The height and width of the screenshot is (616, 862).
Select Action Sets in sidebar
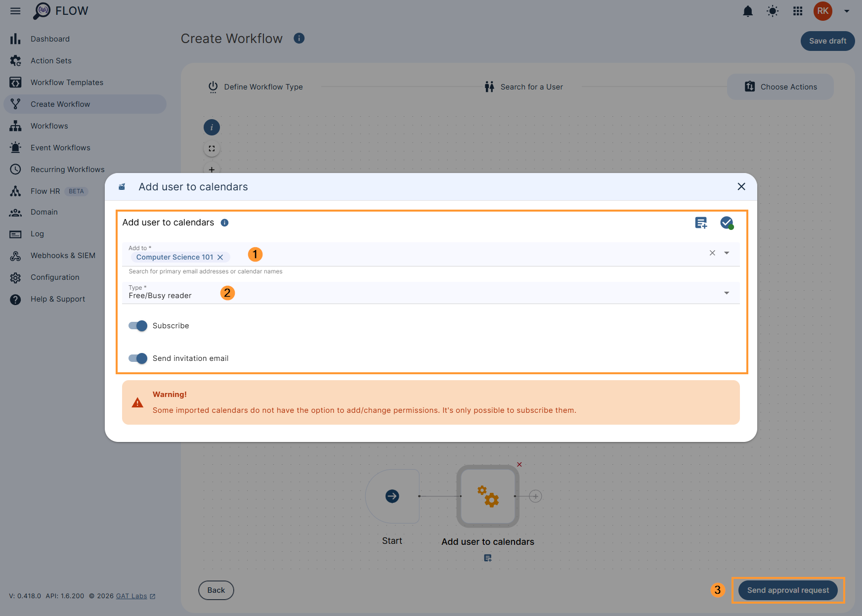(51, 60)
